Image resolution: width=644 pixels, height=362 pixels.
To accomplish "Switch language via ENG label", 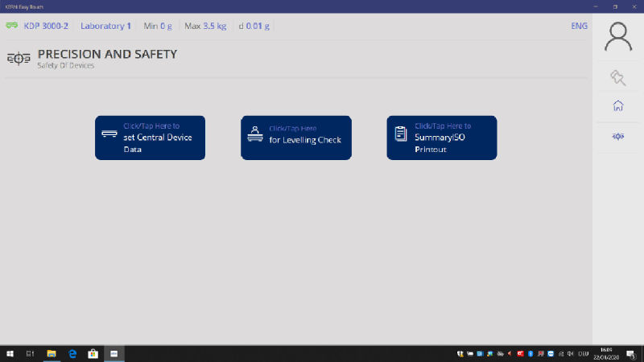I will click(579, 26).
